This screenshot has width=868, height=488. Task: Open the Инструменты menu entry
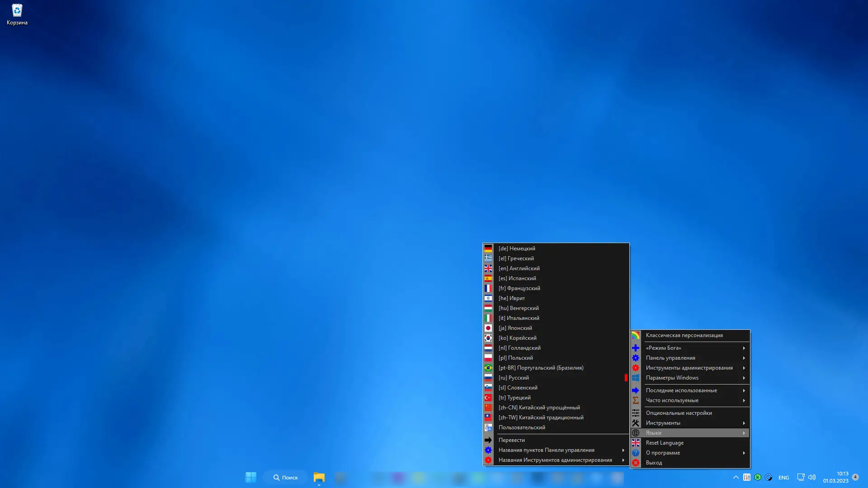click(x=663, y=423)
